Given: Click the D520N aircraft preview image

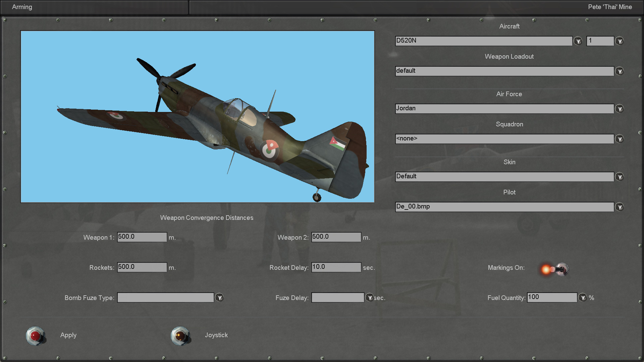Looking at the screenshot, I should [x=197, y=117].
